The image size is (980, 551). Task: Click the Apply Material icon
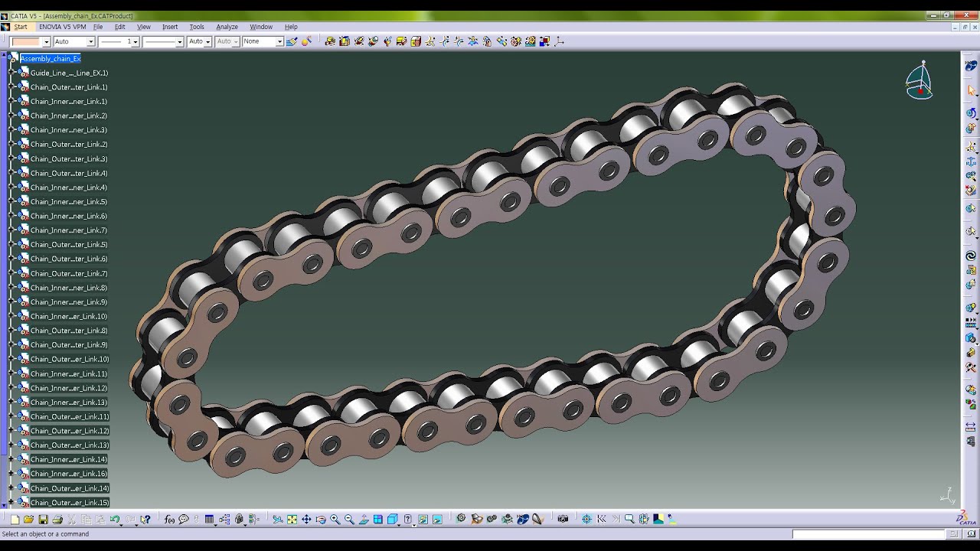pos(658,519)
